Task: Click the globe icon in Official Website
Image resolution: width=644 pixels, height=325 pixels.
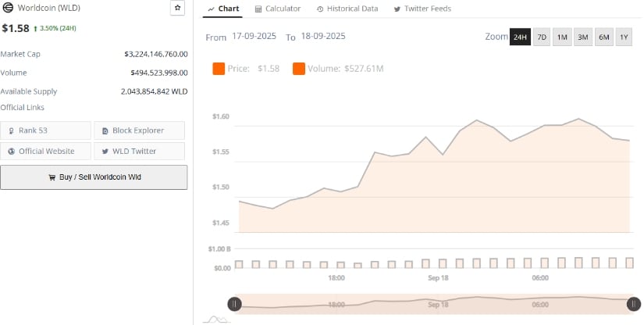Action: click(x=12, y=152)
